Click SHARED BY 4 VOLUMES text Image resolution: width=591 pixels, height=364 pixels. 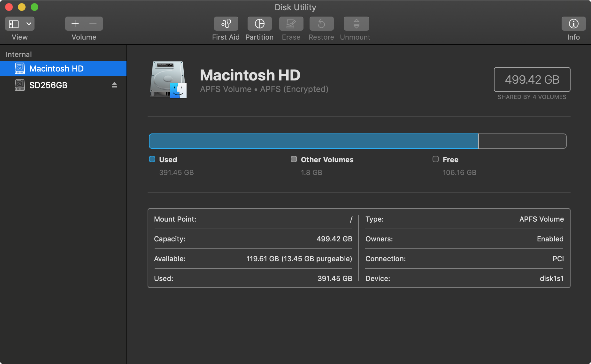click(x=532, y=97)
